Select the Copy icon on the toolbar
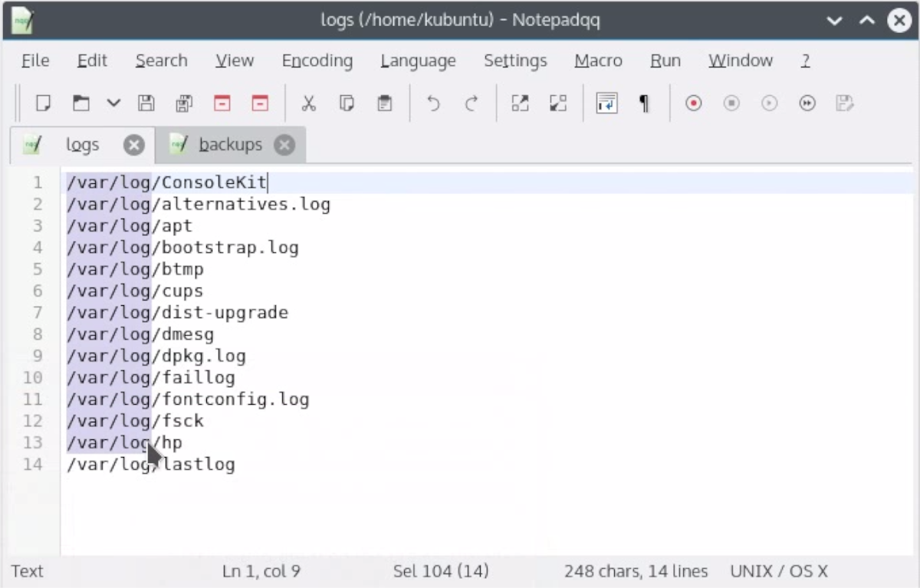920x588 pixels. point(347,103)
